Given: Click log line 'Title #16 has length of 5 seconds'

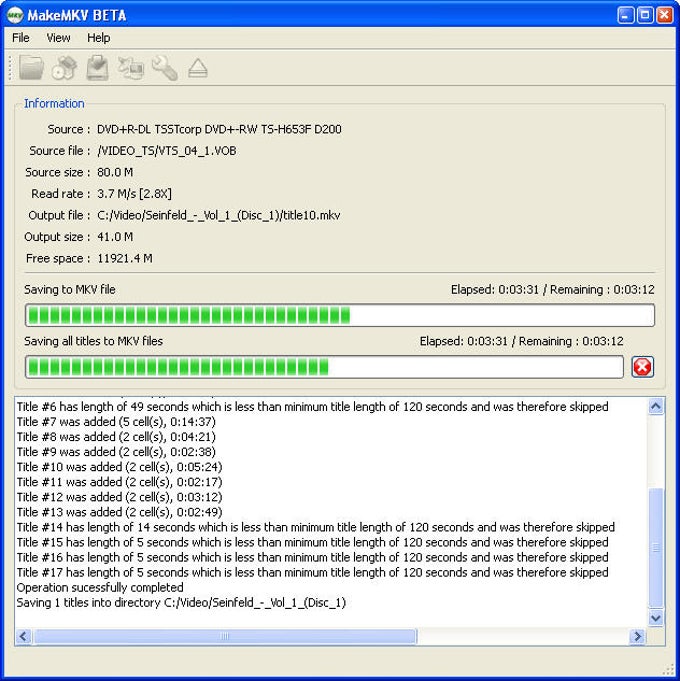Looking at the screenshot, I should coord(312,557).
